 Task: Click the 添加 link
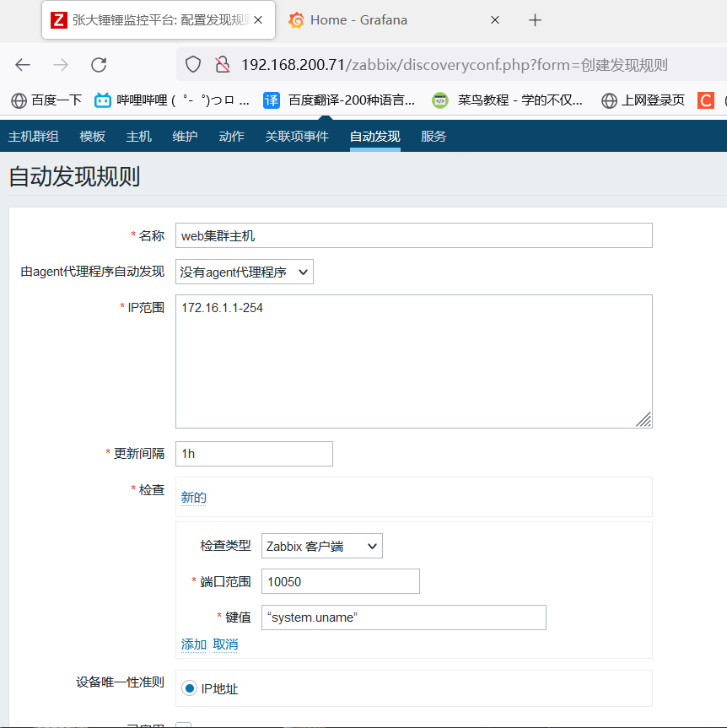tap(194, 644)
